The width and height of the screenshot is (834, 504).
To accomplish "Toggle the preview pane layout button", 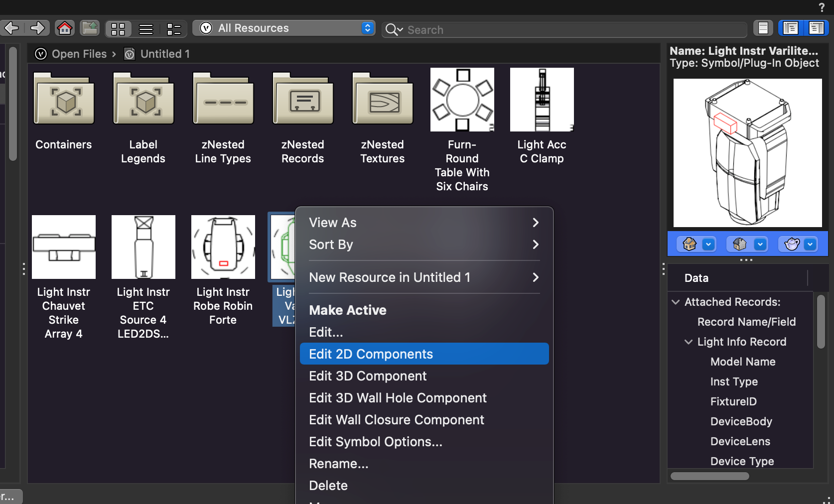I will 816,28.
